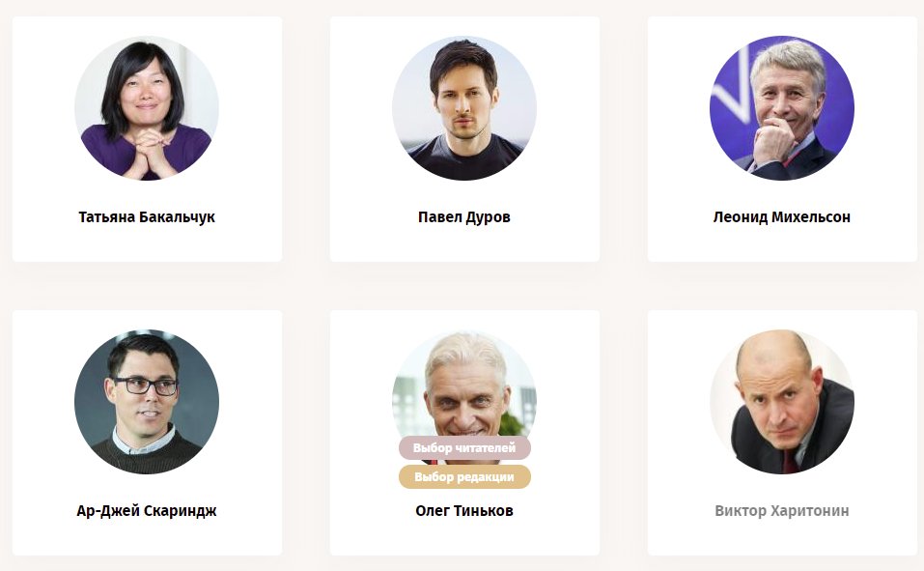The image size is (924, 571).
Task: Click the Выбор читателей badge
Action: 464,447
